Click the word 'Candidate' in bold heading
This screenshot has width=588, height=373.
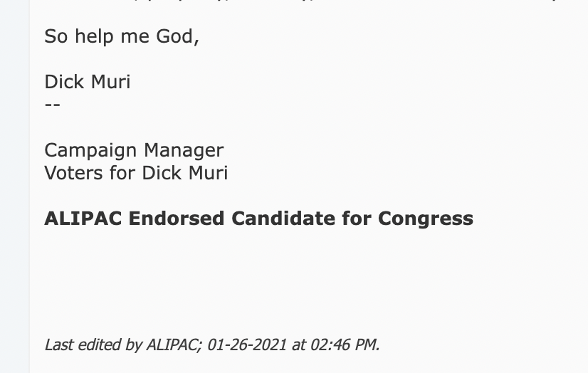point(283,219)
